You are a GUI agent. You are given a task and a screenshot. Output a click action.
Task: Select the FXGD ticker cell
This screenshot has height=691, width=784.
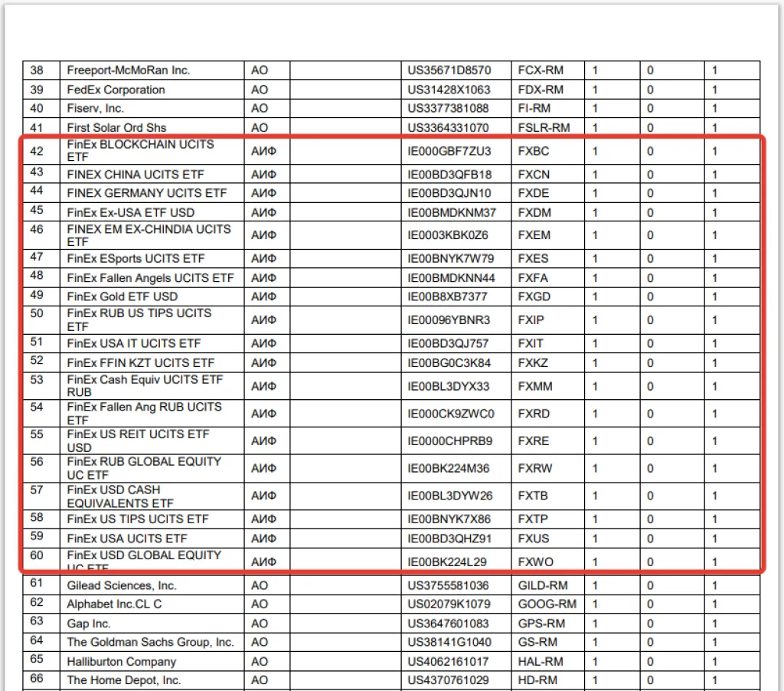click(x=534, y=296)
